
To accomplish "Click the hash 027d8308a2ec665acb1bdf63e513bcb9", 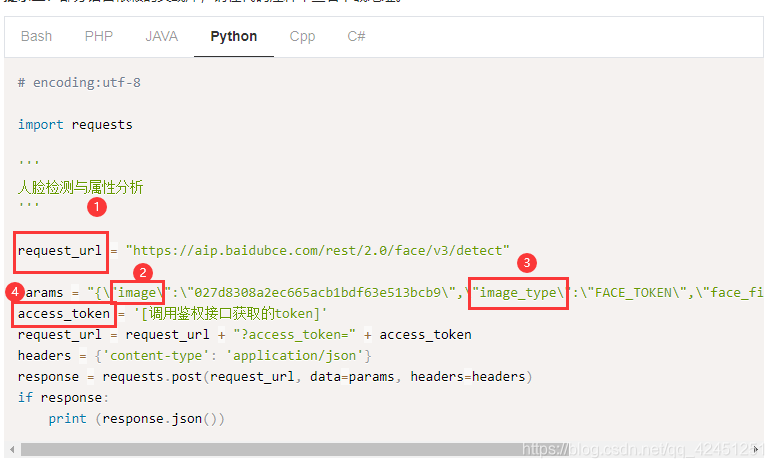I will [x=317, y=293].
